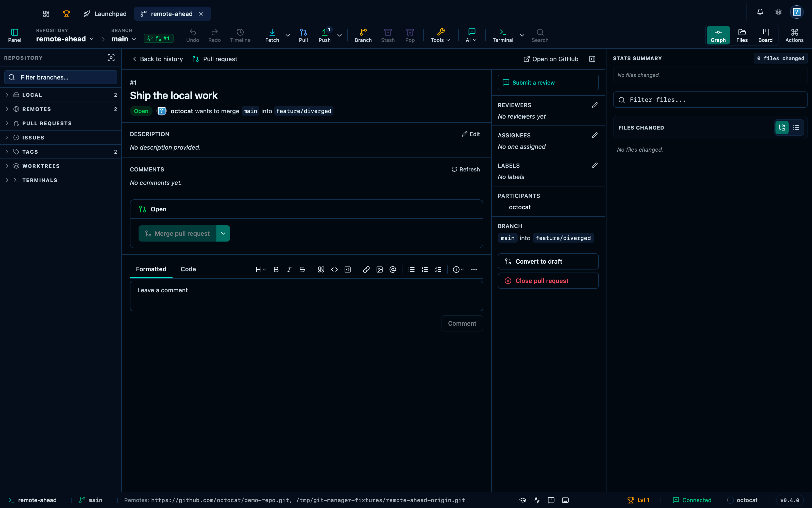The image size is (812, 508).
Task: Expand the TAGS section
Action: pyautogui.click(x=60, y=152)
